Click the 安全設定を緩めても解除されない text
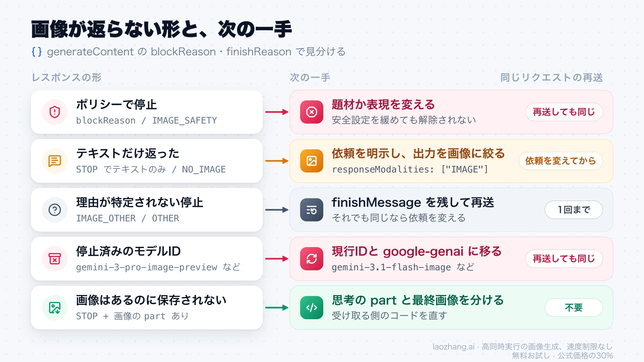This screenshot has height=362, width=644. pos(404,120)
